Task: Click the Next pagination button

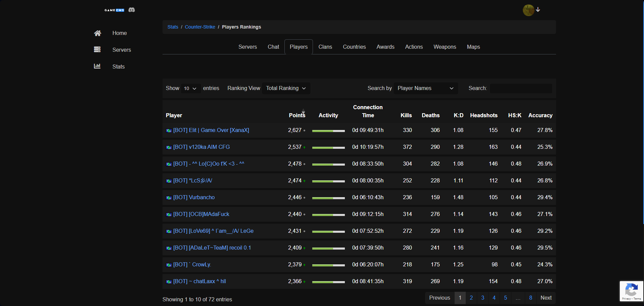Action: 546,298
